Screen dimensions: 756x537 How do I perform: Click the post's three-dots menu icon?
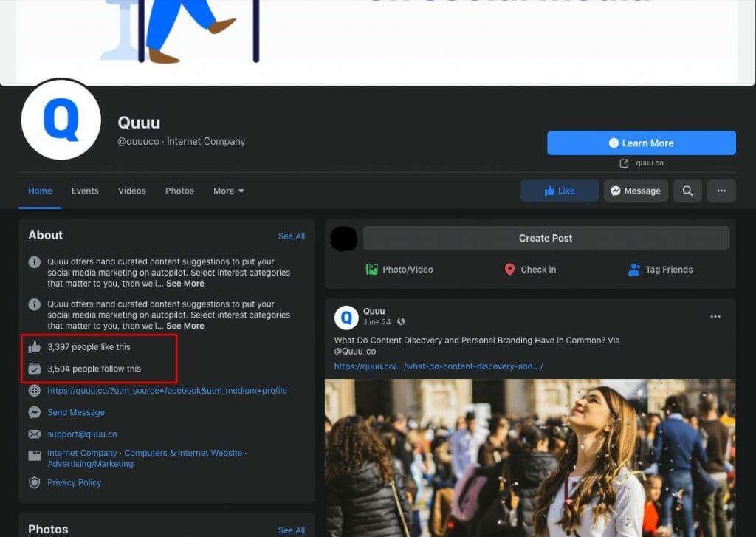click(x=715, y=317)
